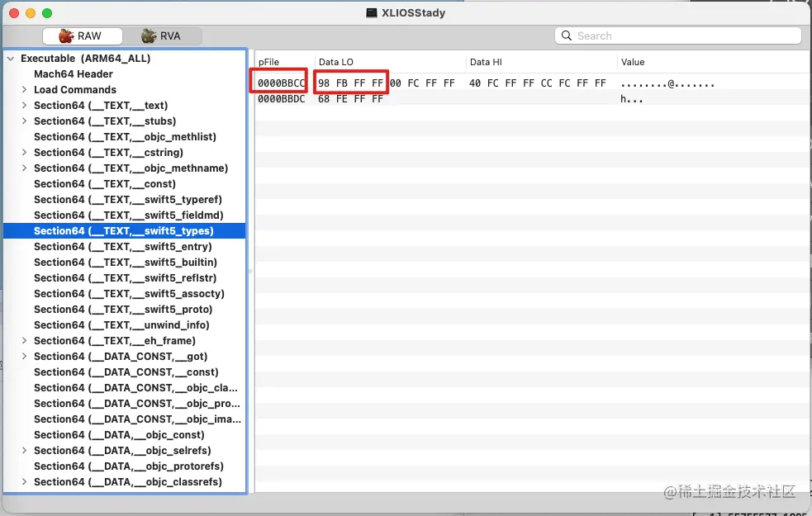
Task: Expand Section64 (__TEXT,__cstring)
Action: [24, 152]
